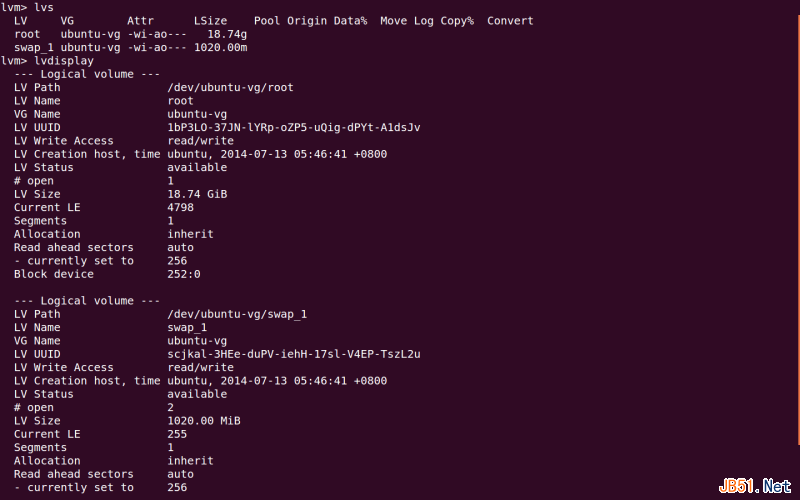Click the UUID starting with 1bP3LO
This screenshot has width=800, height=500.
pos(293,127)
